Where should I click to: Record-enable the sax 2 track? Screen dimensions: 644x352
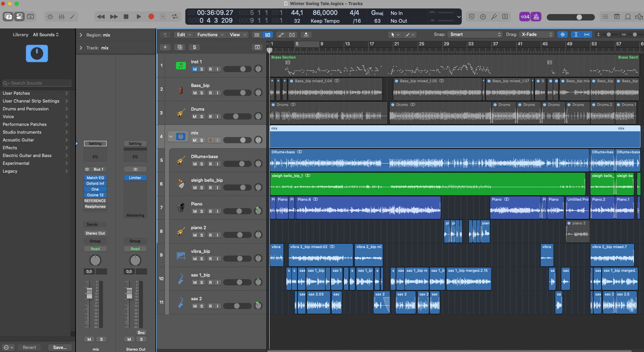pyautogui.click(x=210, y=306)
